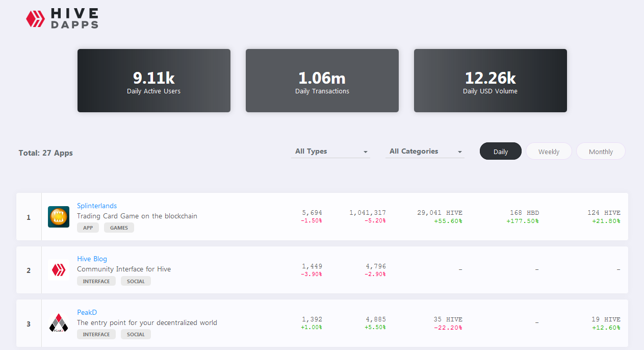Image resolution: width=644 pixels, height=350 pixels.
Task: Click 'The entry point for your decentralized world'
Action: pos(147,322)
